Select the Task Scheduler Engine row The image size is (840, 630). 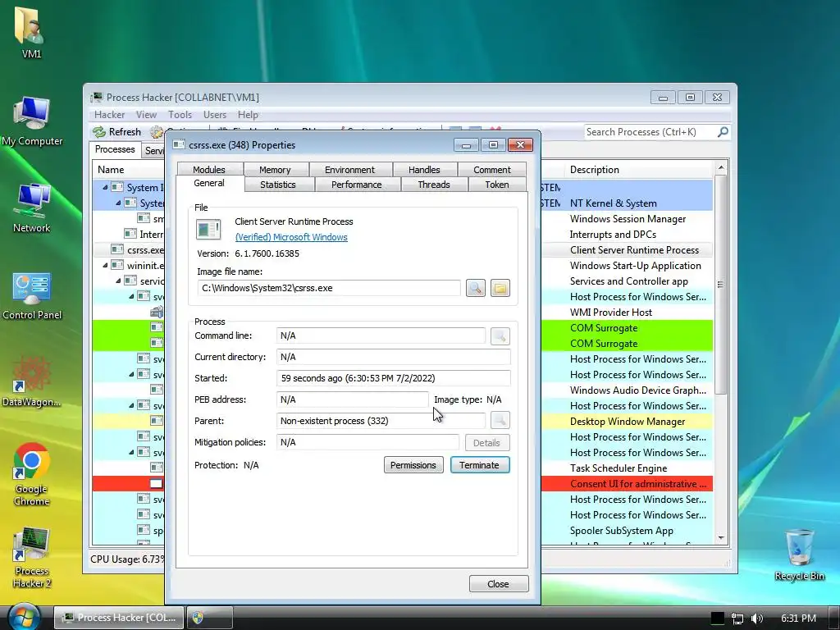(403, 468)
